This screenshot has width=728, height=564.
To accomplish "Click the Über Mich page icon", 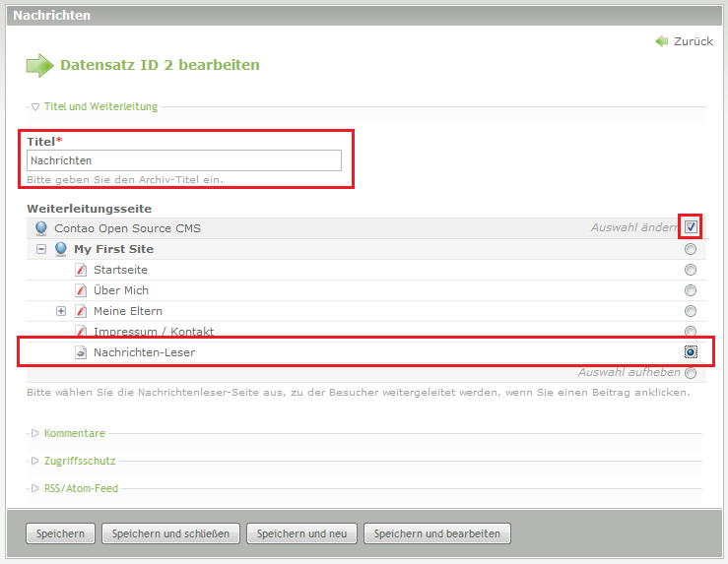I will click(x=81, y=290).
